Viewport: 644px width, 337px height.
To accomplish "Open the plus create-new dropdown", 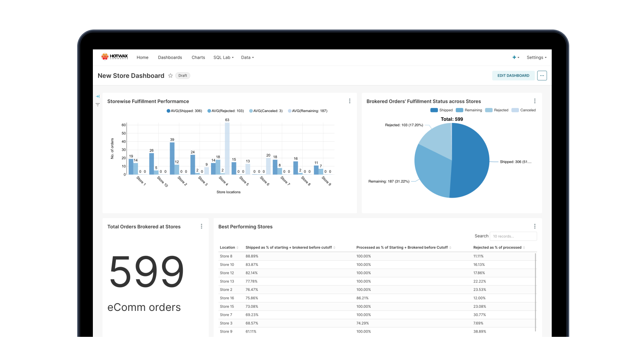I will [x=515, y=57].
